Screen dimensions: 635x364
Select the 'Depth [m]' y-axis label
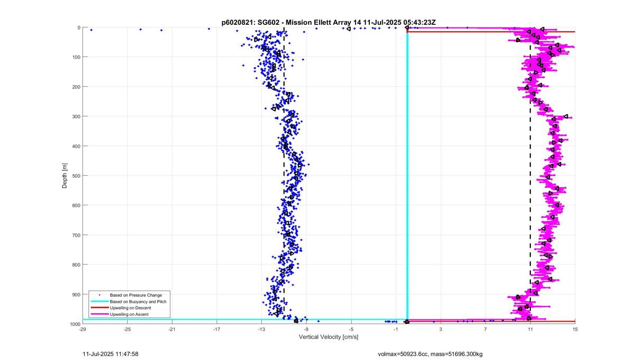[65, 176]
